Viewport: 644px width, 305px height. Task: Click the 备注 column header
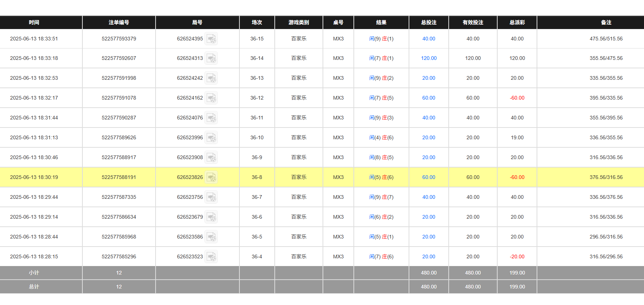pos(606,22)
